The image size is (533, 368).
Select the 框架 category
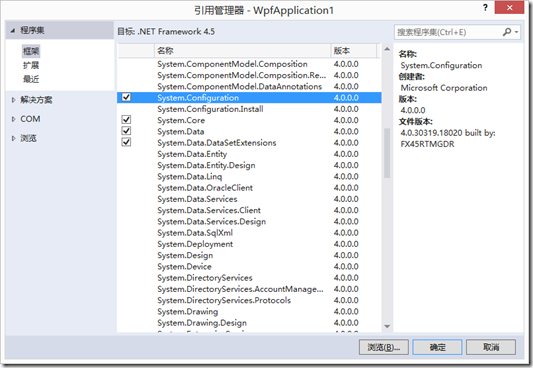coord(31,51)
